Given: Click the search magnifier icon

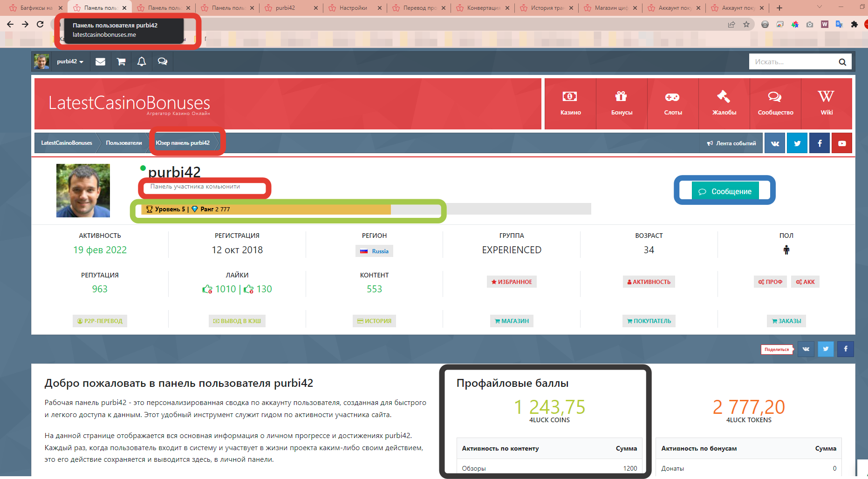Looking at the screenshot, I should pos(842,62).
